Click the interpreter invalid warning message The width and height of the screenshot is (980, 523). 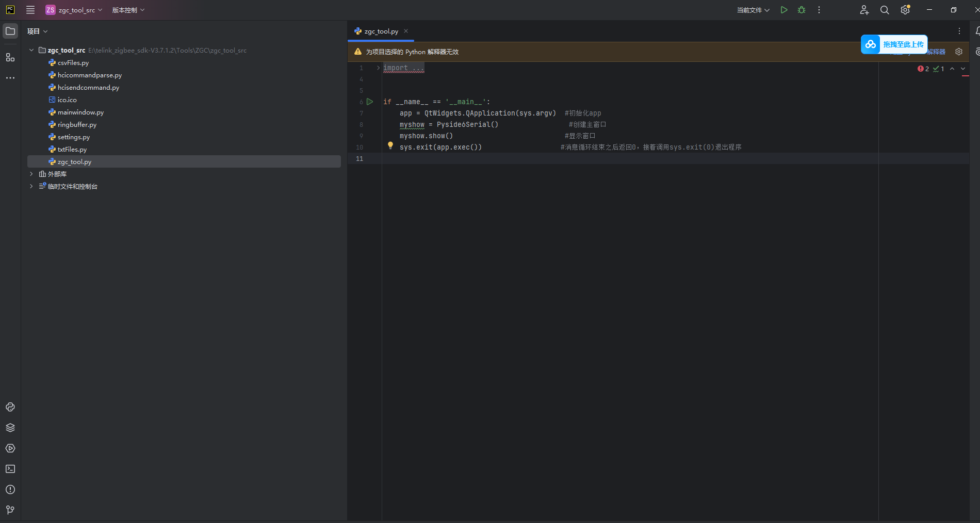[412, 52]
